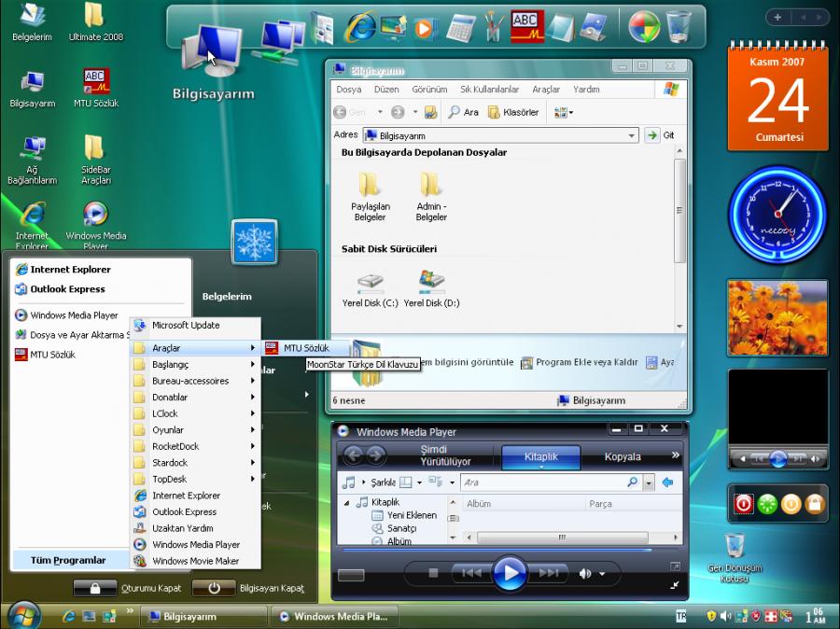Open Internet Explorer from the top dock

point(359,27)
